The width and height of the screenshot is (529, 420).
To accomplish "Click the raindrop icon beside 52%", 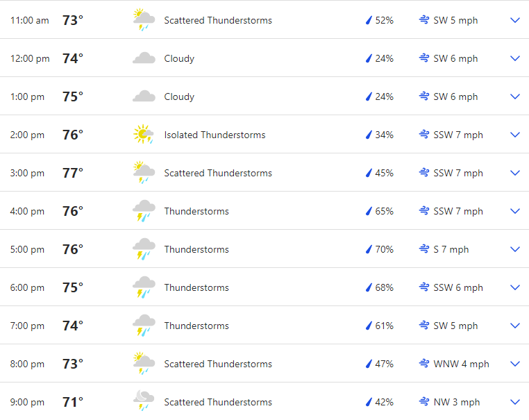I will tap(369, 20).
